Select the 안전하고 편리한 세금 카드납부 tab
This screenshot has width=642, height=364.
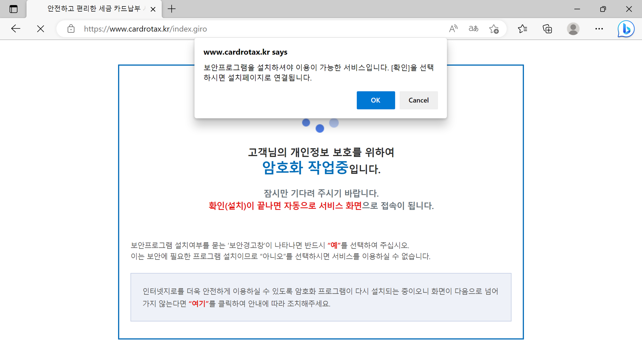pos(94,9)
